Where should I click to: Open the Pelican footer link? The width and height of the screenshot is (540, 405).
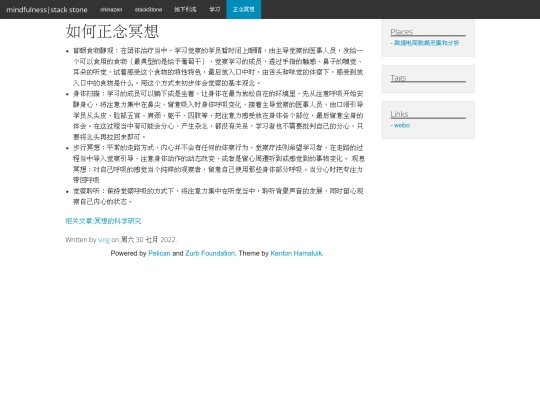159,253
